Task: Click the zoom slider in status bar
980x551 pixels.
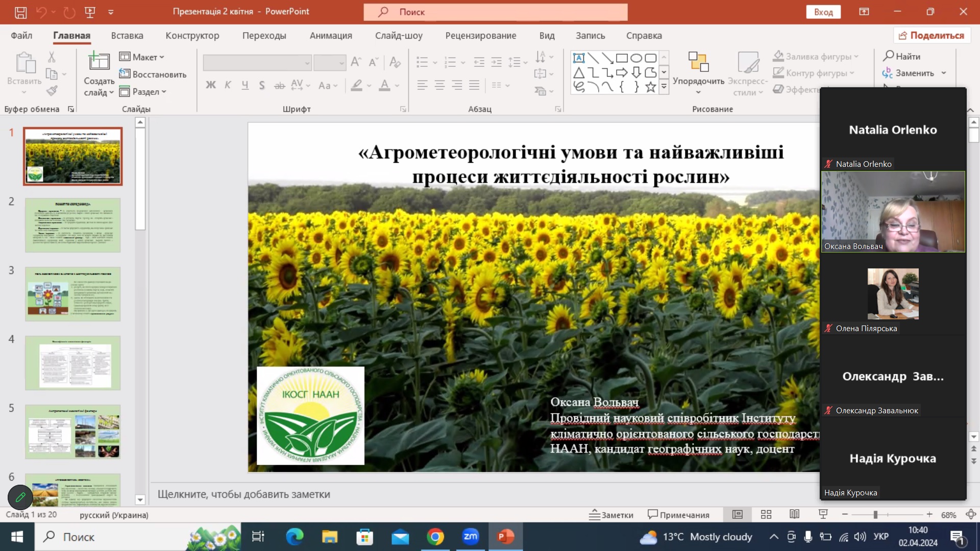Action: [875, 515]
